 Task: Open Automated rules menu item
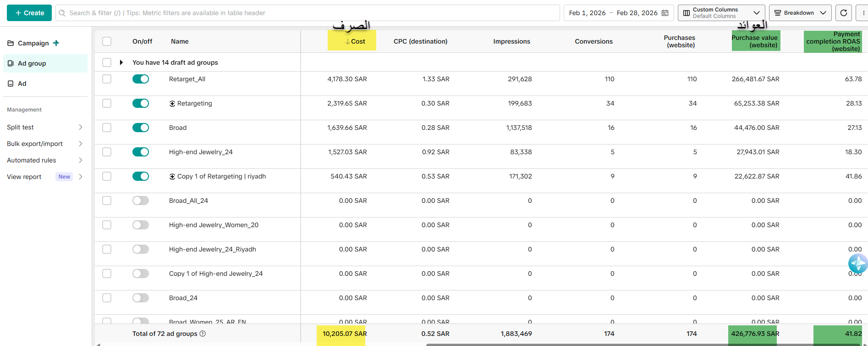click(x=32, y=160)
